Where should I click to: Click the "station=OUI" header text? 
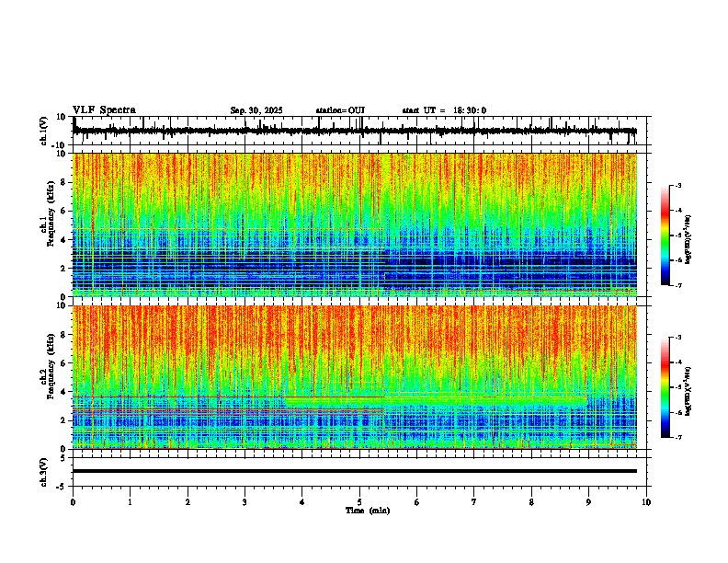(340, 110)
